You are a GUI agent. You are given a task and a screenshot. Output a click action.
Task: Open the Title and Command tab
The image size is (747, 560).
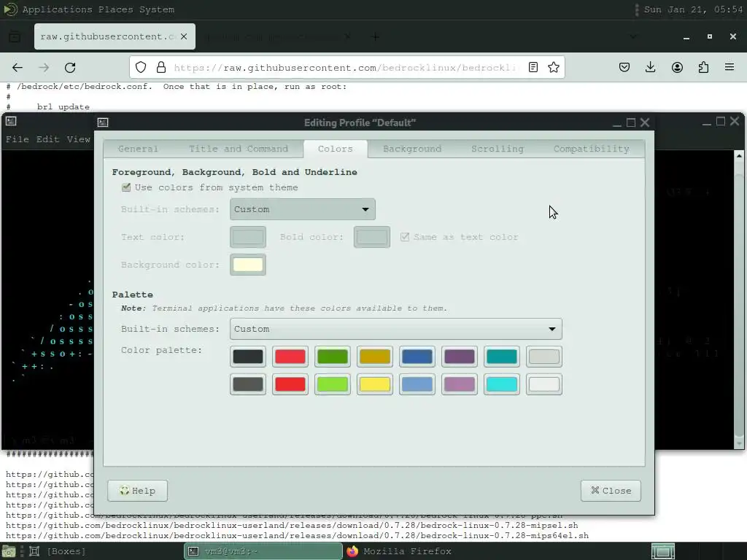[239, 149]
